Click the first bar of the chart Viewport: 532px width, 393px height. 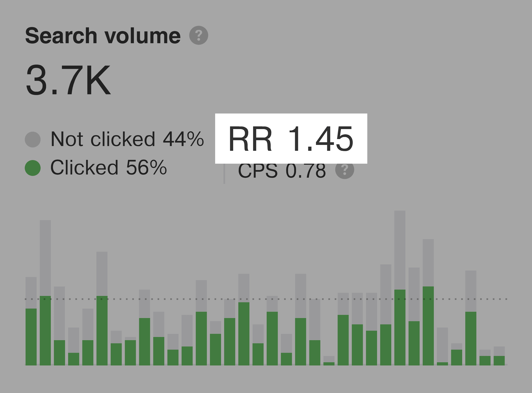pos(31,321)
